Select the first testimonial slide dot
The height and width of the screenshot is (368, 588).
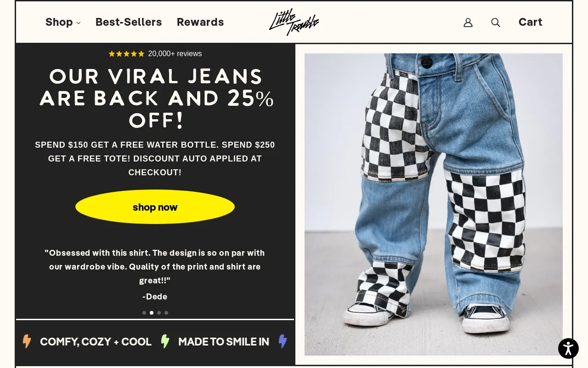click(144, 313)
